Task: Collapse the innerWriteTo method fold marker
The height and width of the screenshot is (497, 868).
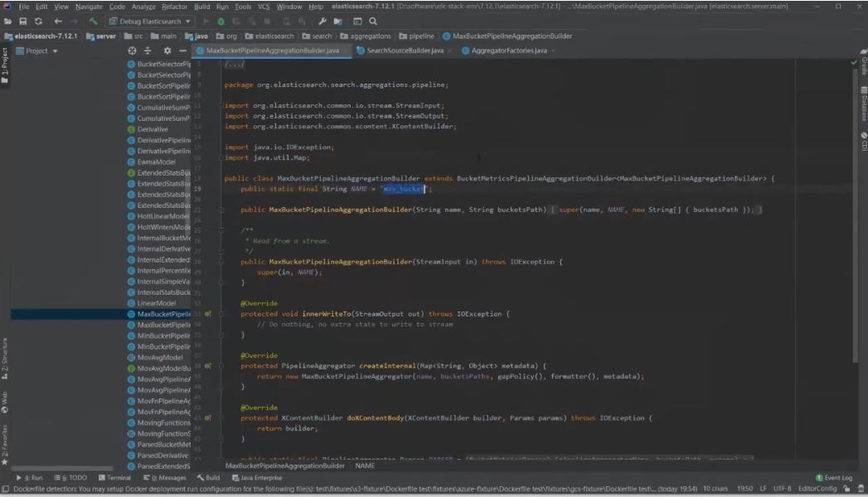Action: coord(221,314)
